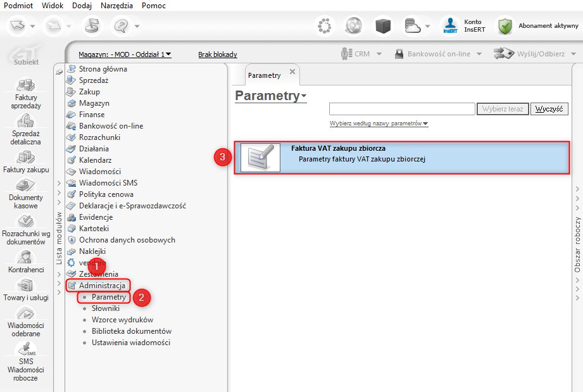Click the pin icon above module list
This screenshot has height=392, width=583.
point(59,72)
